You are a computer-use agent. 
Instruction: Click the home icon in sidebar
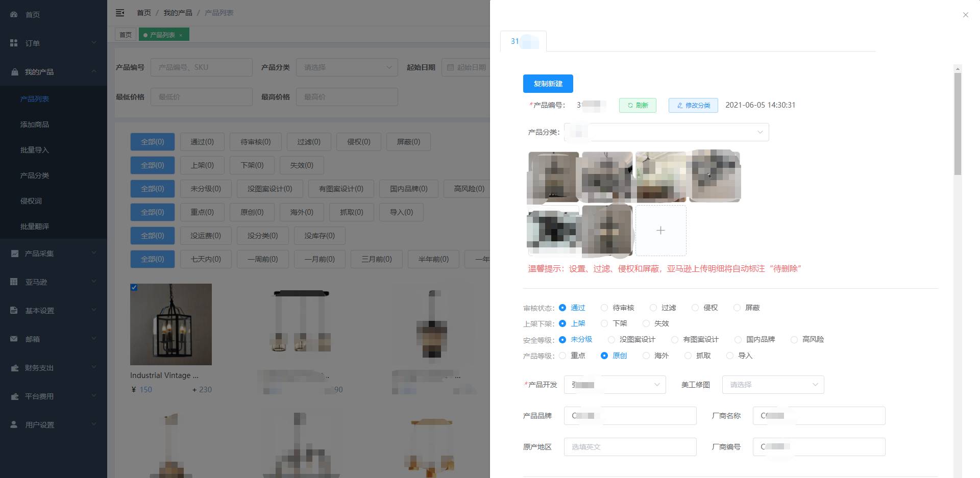[14, 15]
